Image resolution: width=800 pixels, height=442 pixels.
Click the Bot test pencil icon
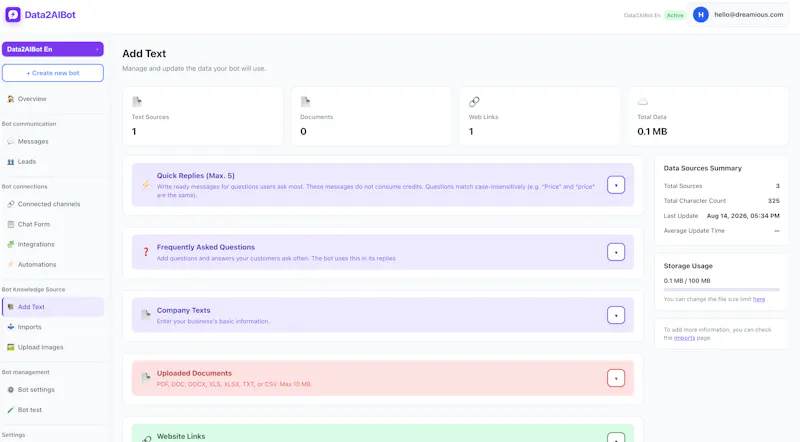coord(11,410)
